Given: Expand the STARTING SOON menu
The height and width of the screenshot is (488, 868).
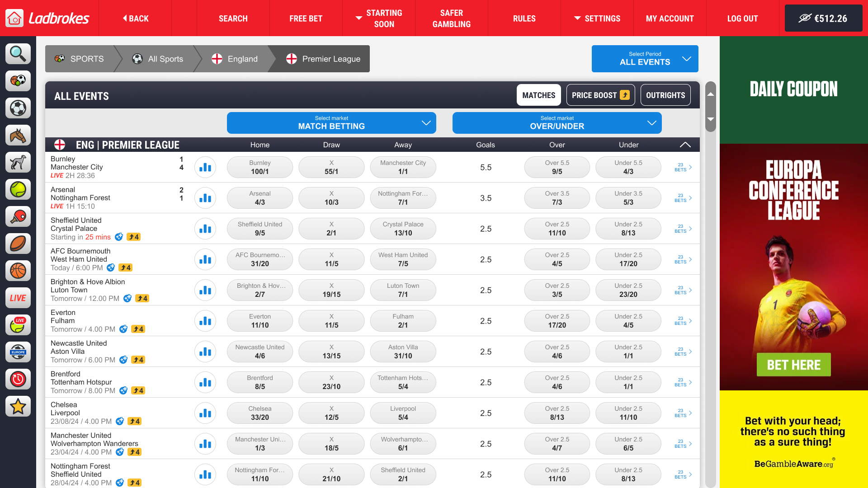Looking at the screenshot, I should click(x=379, y=18).
